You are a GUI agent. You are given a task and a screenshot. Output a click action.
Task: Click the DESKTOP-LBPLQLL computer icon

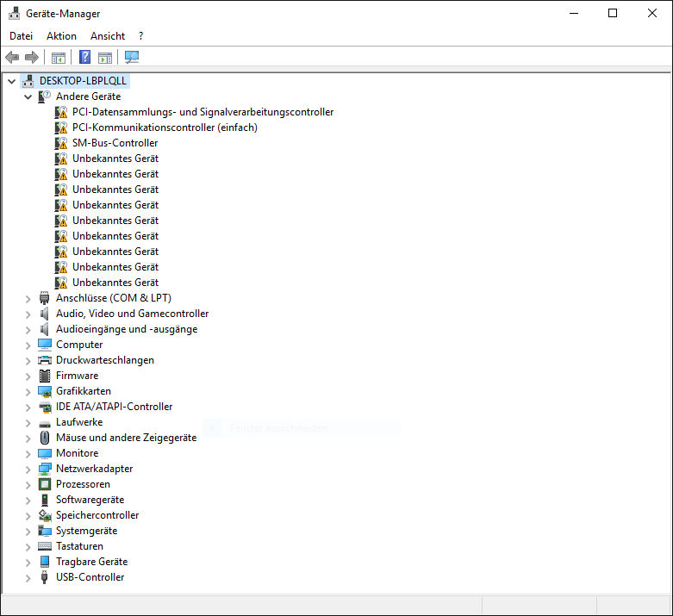point(28,81)
